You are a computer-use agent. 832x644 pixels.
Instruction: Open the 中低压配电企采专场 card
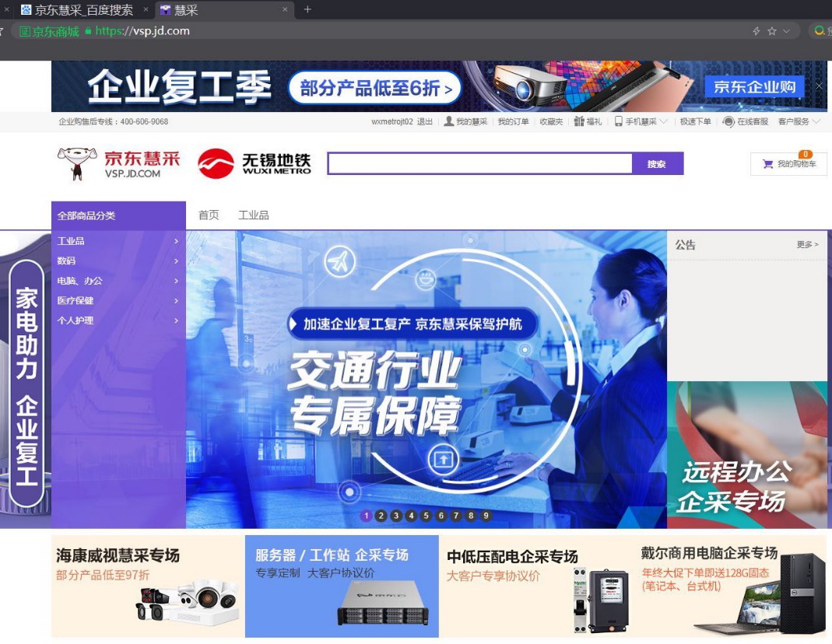[536, 586]
